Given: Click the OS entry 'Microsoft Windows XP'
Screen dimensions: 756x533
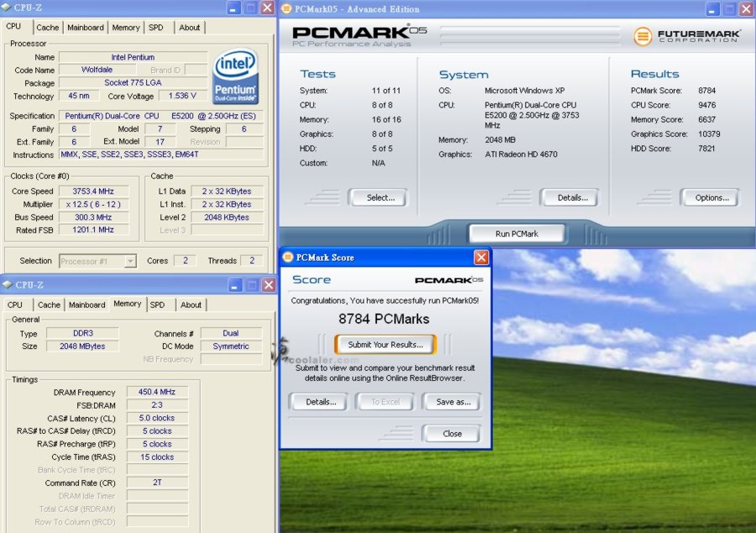Looking at the screenshot, I should (x=524, y=90).
